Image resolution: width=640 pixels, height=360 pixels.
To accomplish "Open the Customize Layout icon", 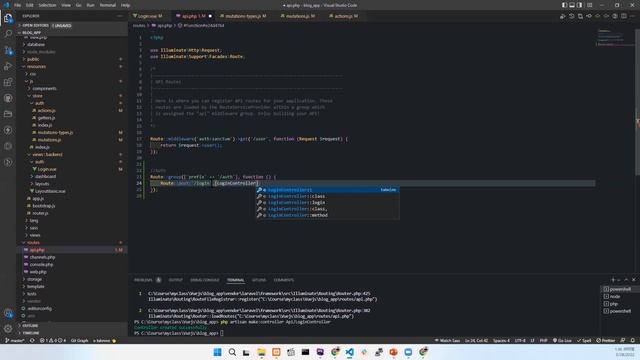I will (589, 5).
